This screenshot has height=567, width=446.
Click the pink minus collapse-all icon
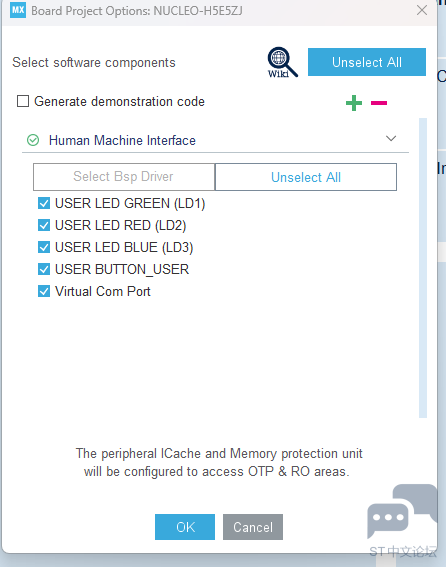(379, 103)
